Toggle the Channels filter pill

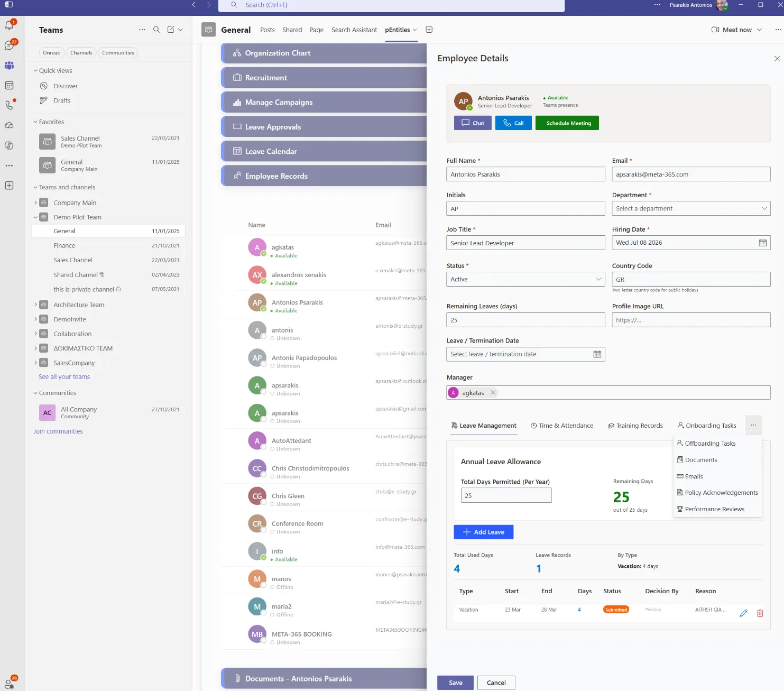81,53
